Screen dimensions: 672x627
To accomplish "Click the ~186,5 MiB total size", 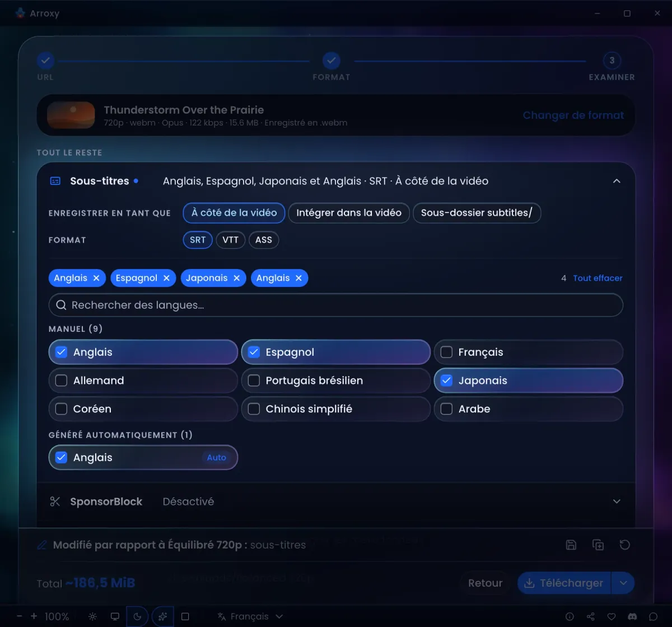I will click(x=100, y=583).
